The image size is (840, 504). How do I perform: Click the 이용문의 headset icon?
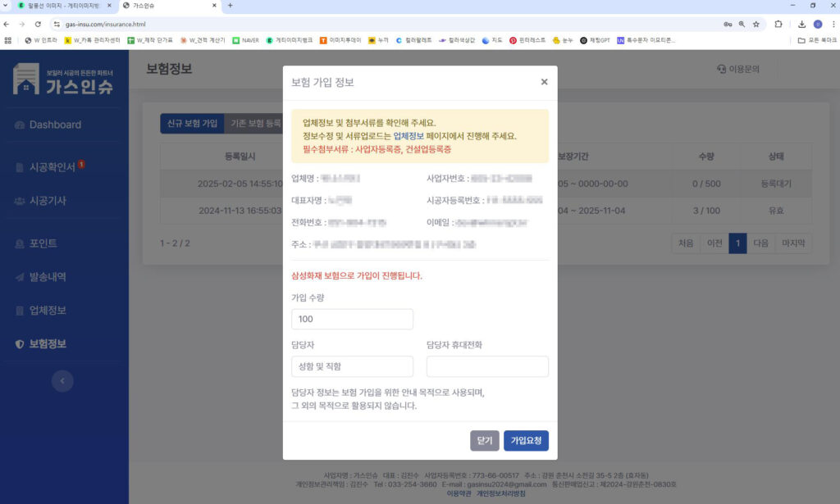pos(721,70)
